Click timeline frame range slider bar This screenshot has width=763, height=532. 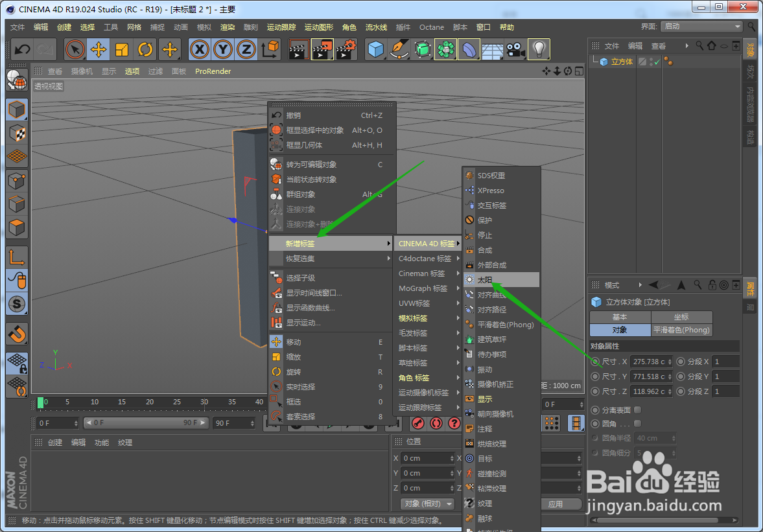146,422
